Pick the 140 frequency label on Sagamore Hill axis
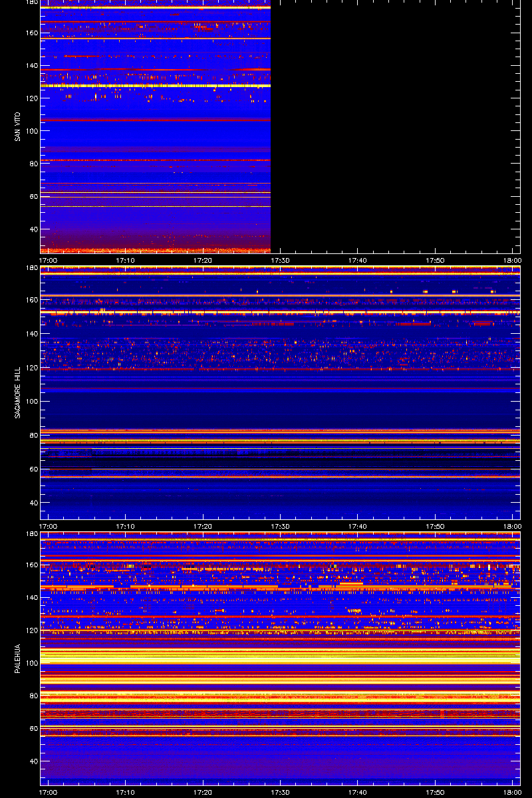The height and width of the screenshot is (798, 532). click(x=31, y=333)
